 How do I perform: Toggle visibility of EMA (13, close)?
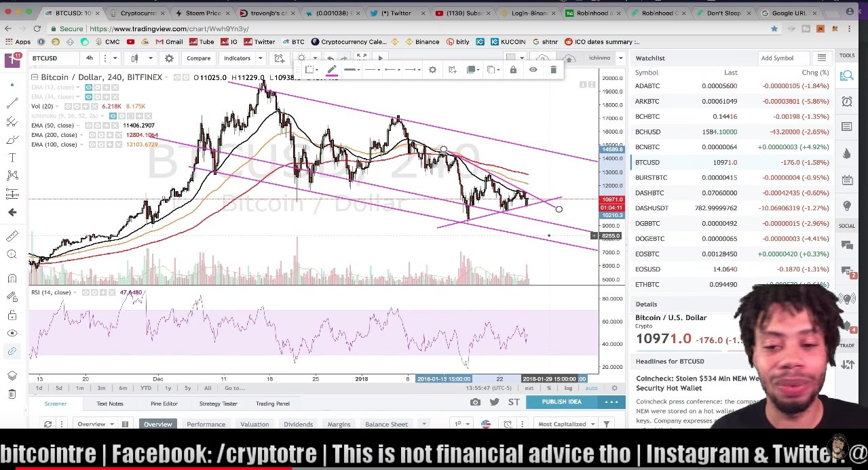(x=90, y=87)
